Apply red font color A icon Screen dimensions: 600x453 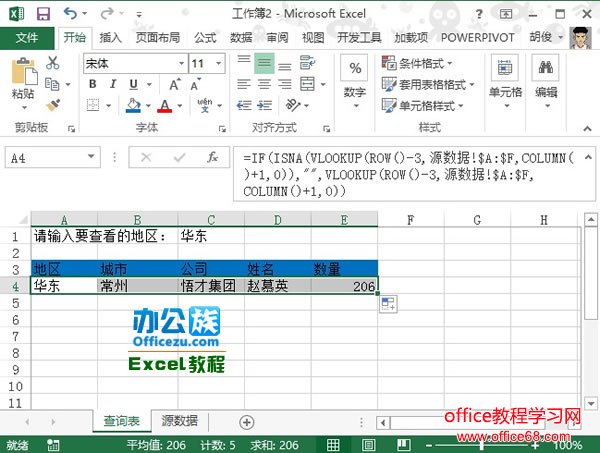click(165, 105)
